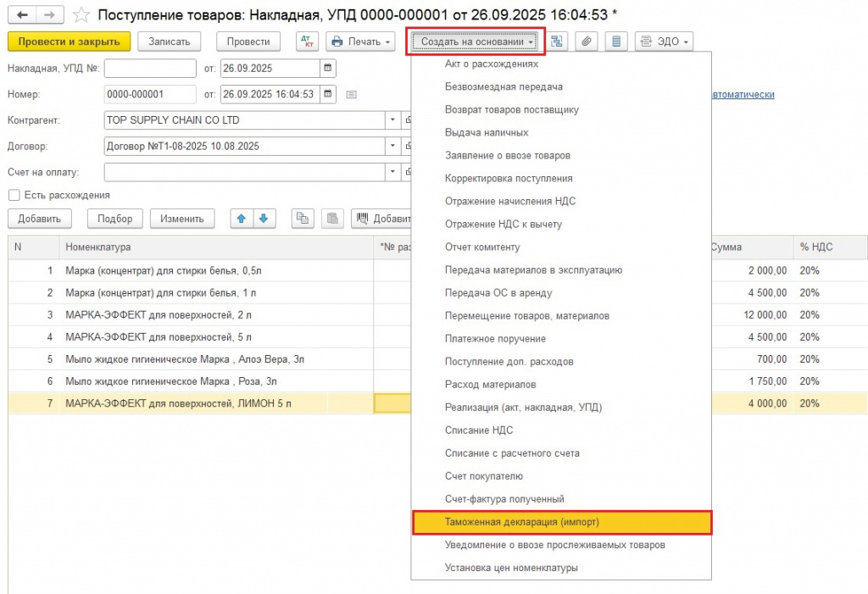Click Подбор button

tap(115, 219)
